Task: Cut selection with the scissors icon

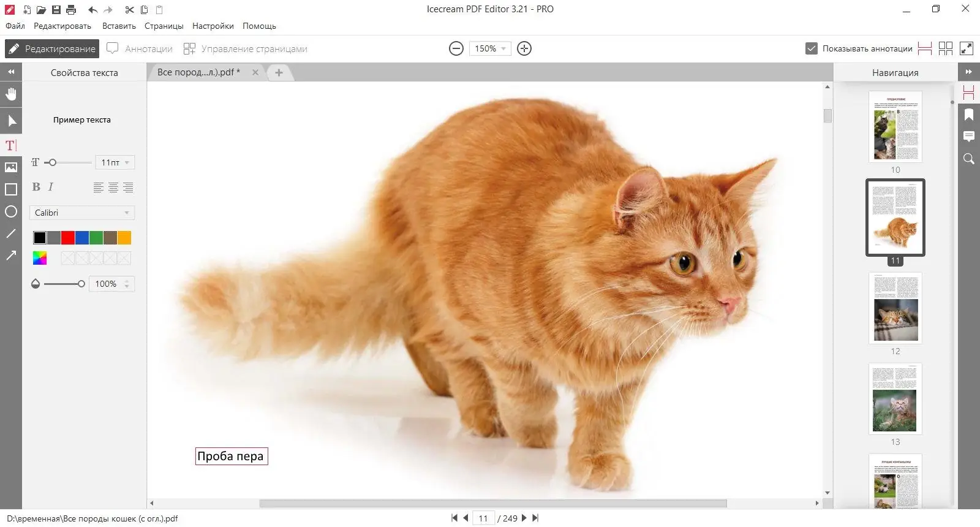Action: (129, 10)
